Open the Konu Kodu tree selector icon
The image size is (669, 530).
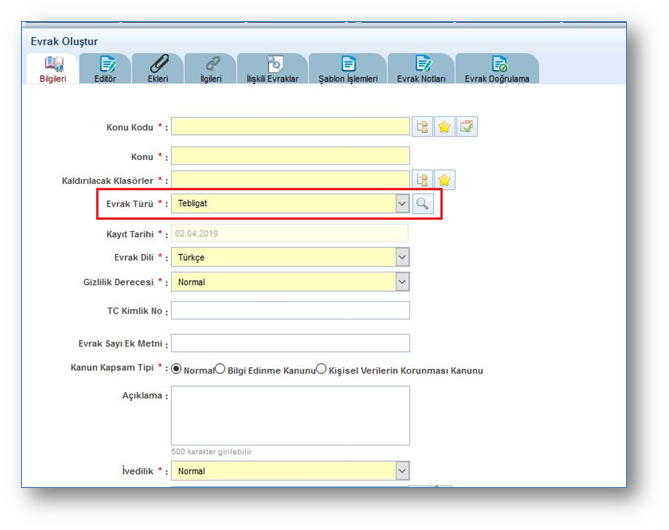coord(423,127)
